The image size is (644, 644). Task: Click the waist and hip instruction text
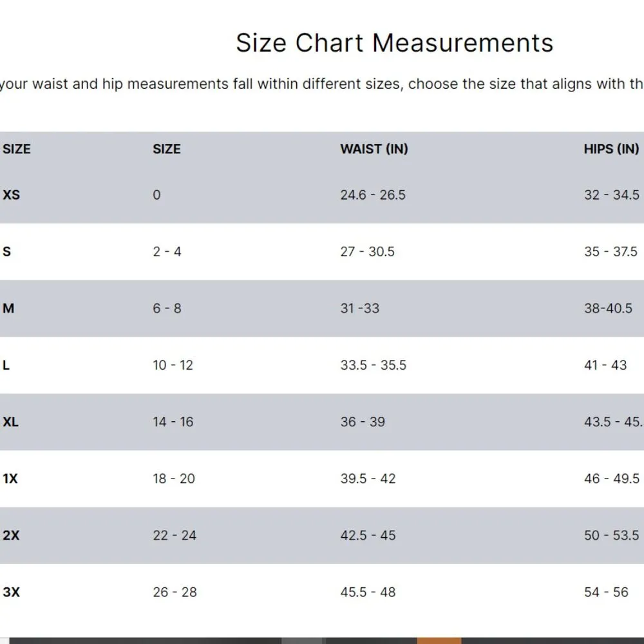tap(322, 84)
